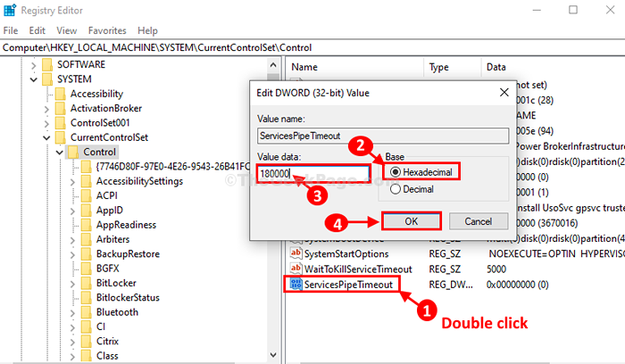The image size is (625, 364).
Task: Open the Favorites menu
Action: pos(107,30)
